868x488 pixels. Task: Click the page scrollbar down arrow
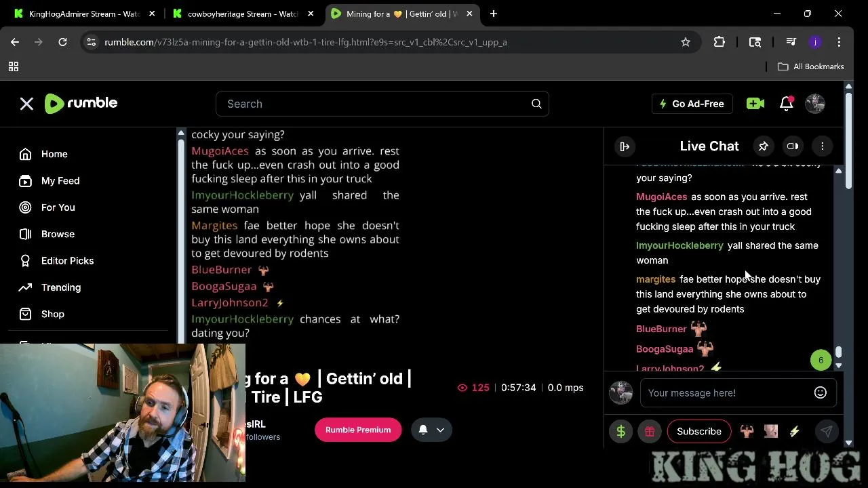(848, 443)
